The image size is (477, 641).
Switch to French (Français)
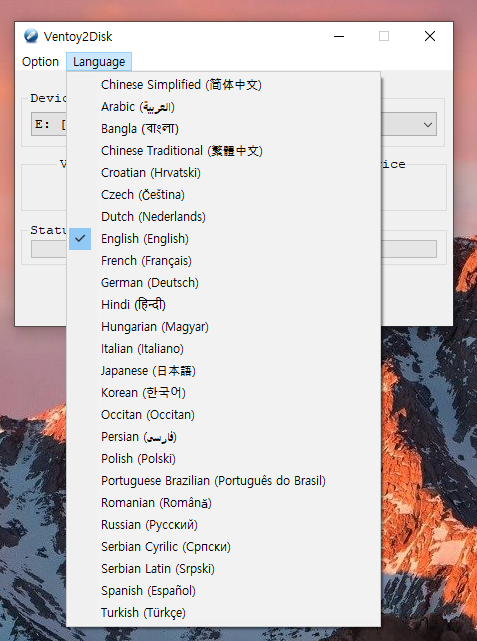tap(224, 261)
